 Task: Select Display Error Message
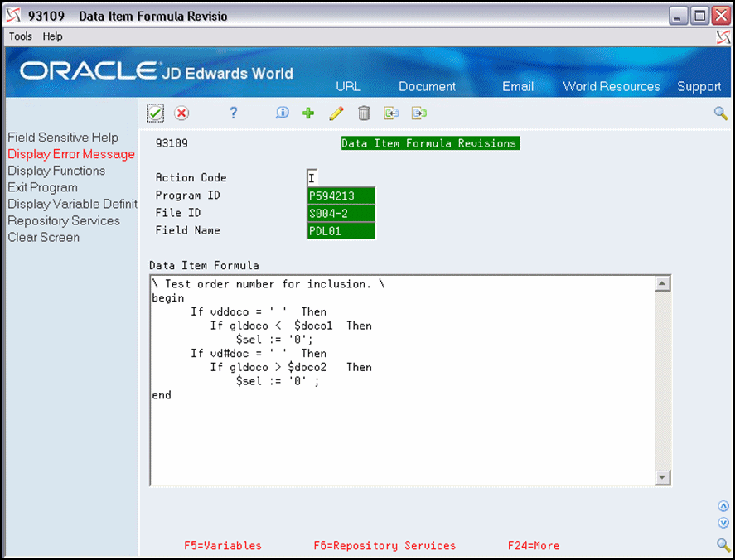coord(71,154)
